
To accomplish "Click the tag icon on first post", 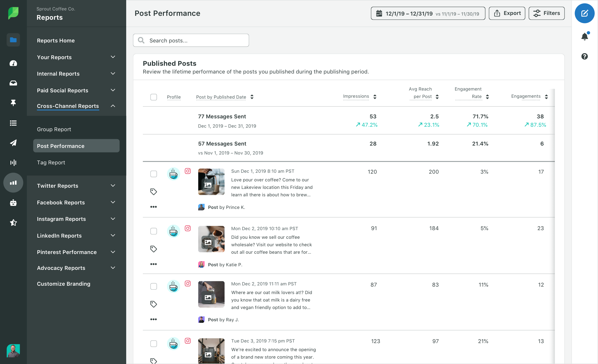I will tap(154, 191).
